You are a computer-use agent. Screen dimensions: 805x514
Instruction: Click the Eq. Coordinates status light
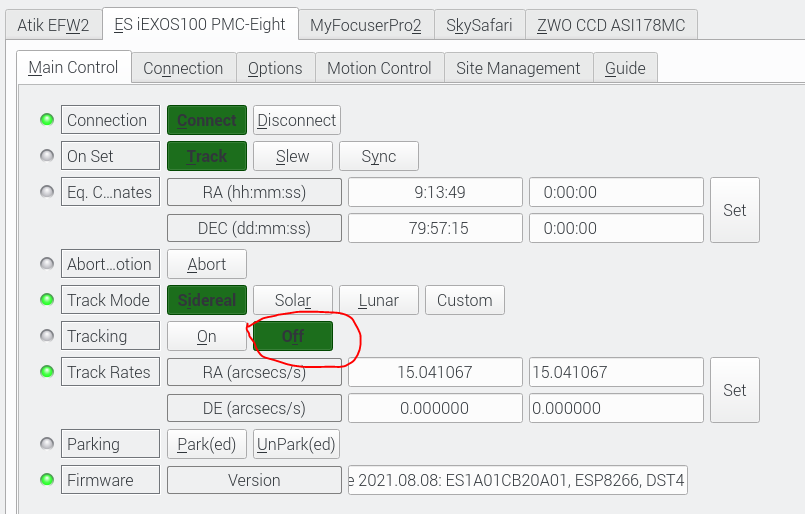pos(47,192)
